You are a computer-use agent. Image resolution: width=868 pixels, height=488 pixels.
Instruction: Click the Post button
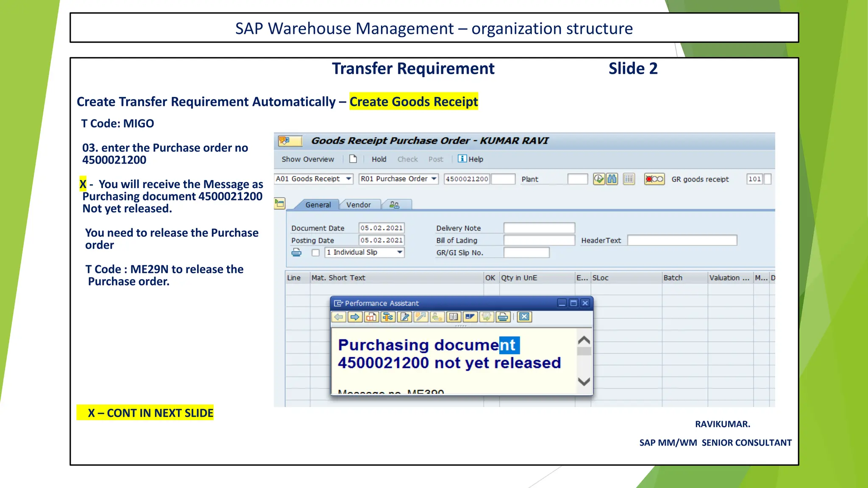(436, 159)
